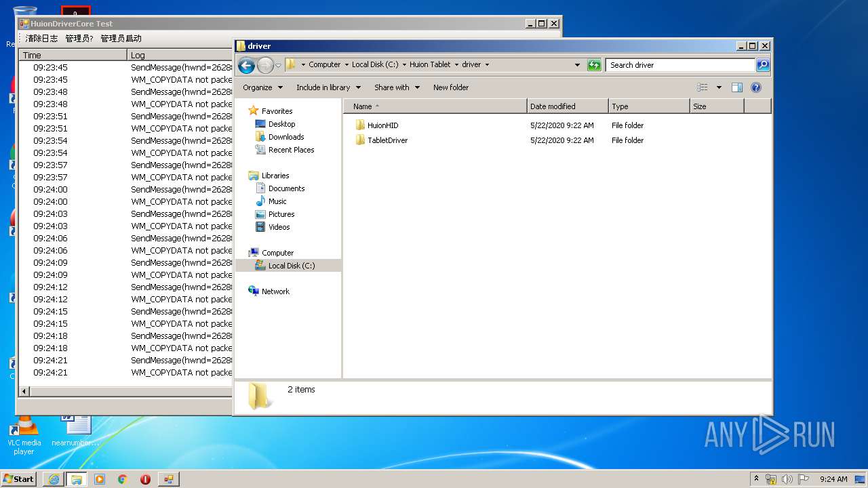Open VLC media player desktop shortcut
The height and width of the screenshot is (488, 868).
24,434
